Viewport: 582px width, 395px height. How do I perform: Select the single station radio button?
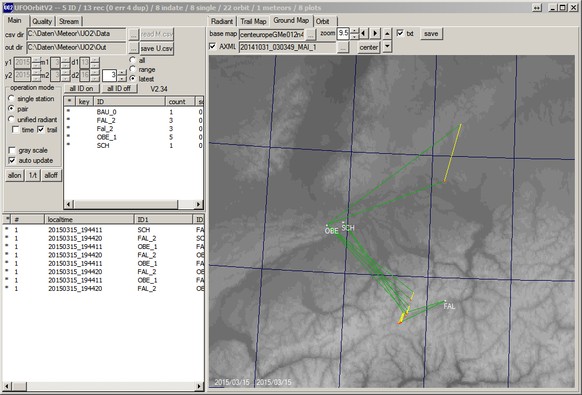click(12, 98)
